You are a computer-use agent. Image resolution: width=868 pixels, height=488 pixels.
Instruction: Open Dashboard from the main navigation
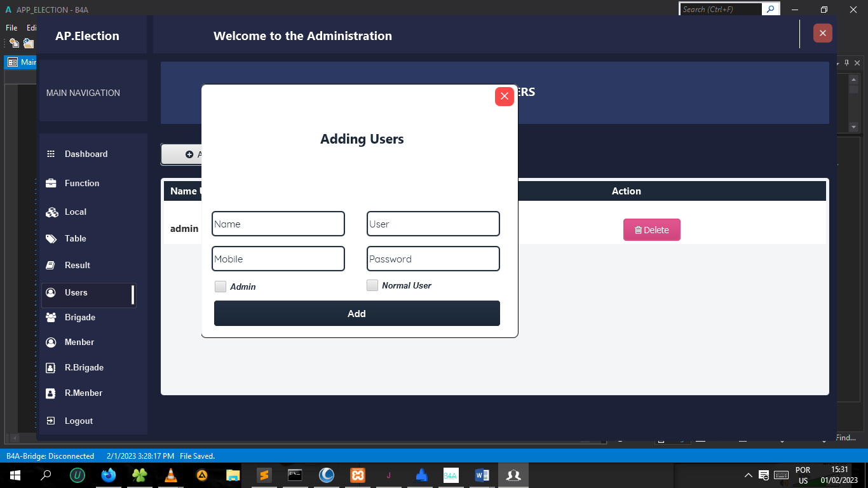tap(86, 154)
